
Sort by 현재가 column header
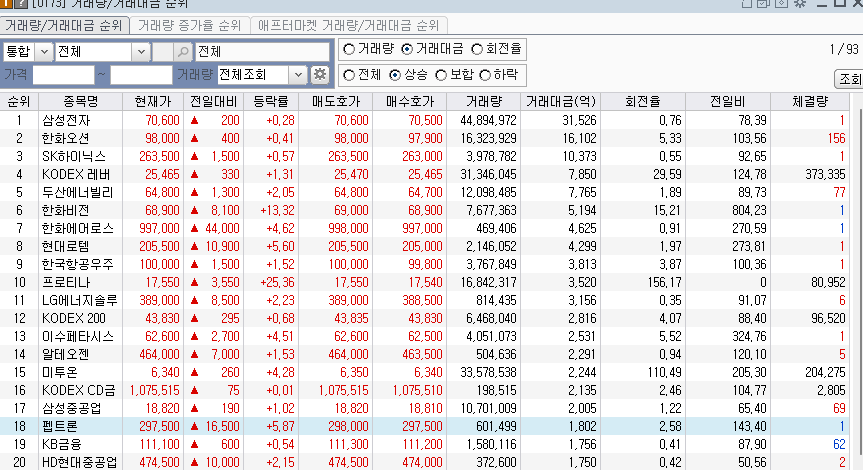point(153,102)
